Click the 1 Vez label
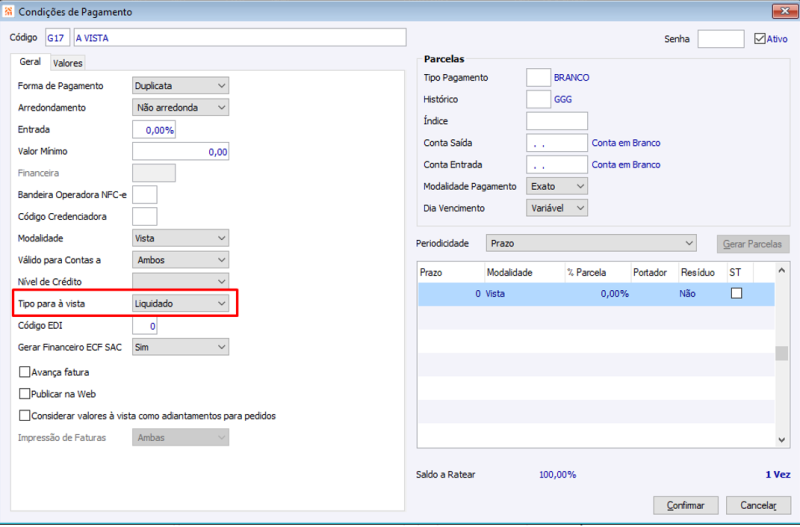 [x=778, y=474]
